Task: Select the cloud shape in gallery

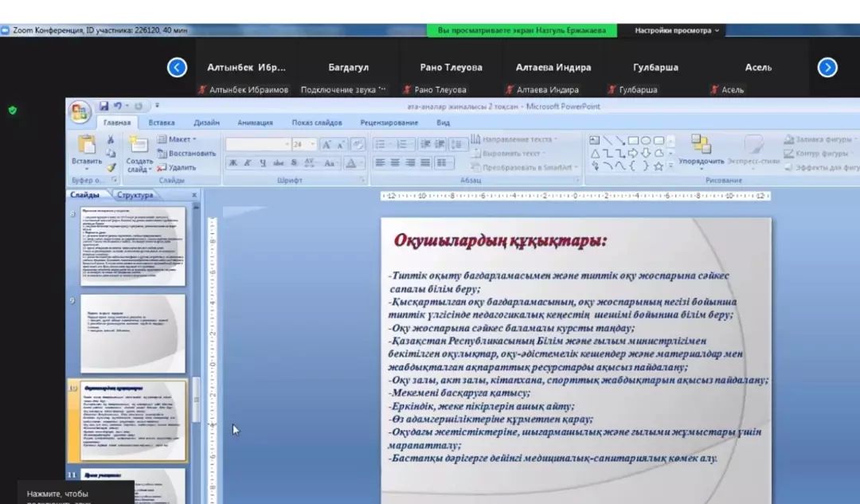Action: pyautogui.click(x=659, y=154)
